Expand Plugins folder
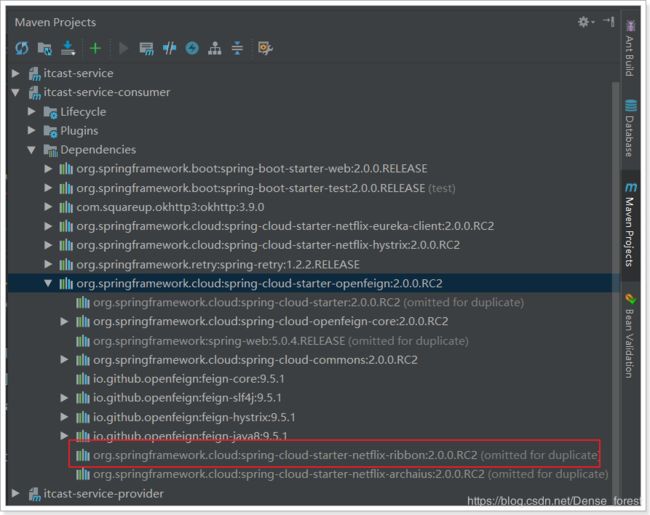This screenshot has width=650, height=515. (32, 130)
